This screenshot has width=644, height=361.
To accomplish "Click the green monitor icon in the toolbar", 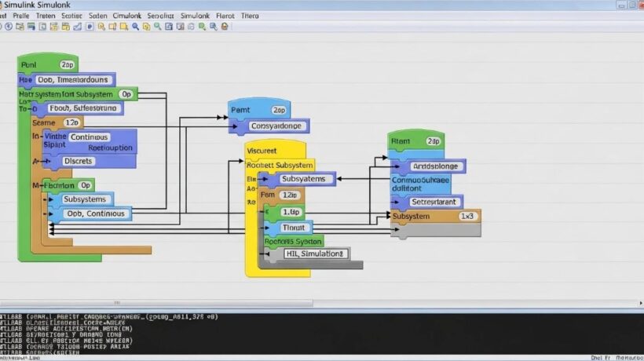I will 31,27.
